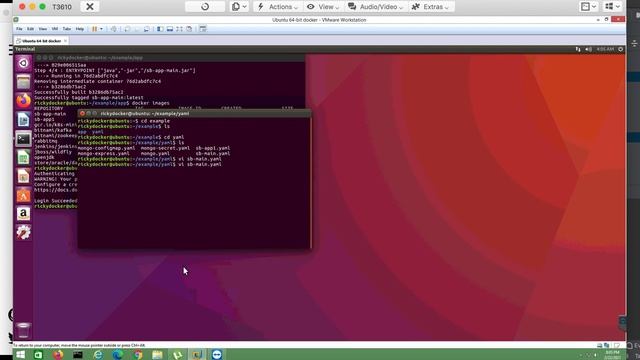Close the Ubuntu 64-bit docker tab
Image resolution: width=640 pixels, height=360 pixels.
click(x=65, y=41)
